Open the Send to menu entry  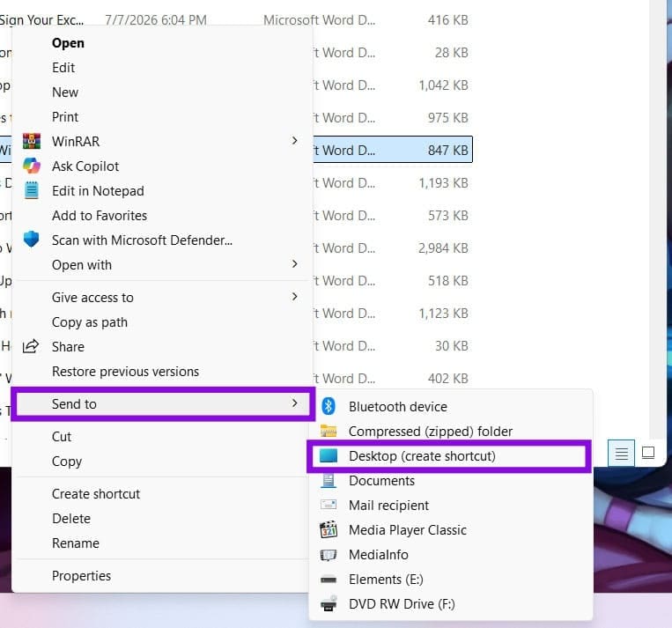[163, 403]
